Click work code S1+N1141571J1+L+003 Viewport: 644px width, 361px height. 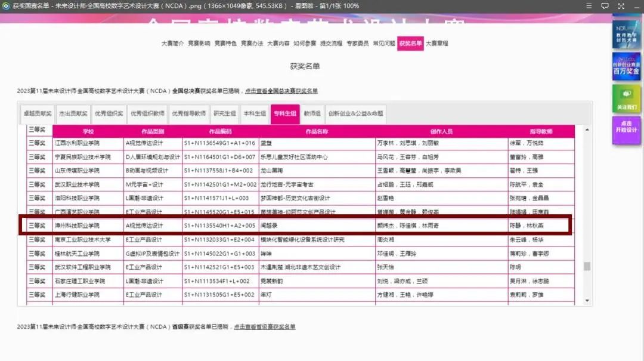click(221, 198)
